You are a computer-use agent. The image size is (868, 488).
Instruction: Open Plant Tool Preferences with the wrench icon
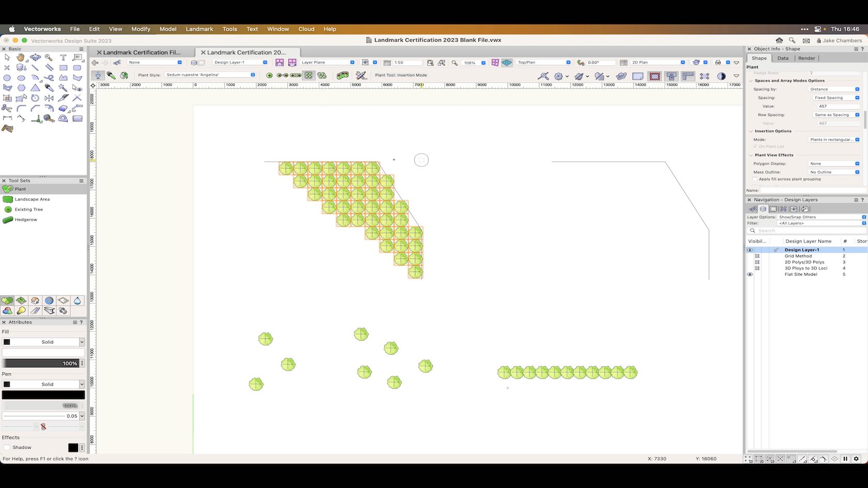(x=360, y=75)
